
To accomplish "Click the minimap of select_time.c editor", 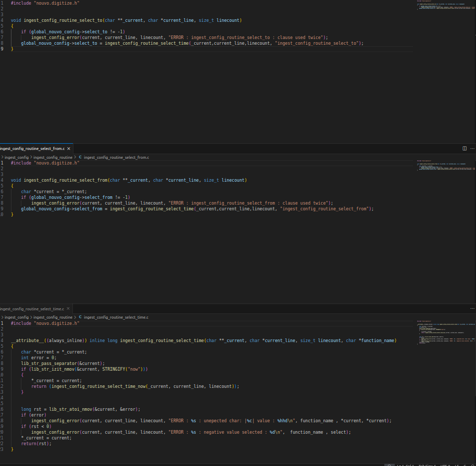I will pos(446,332).
